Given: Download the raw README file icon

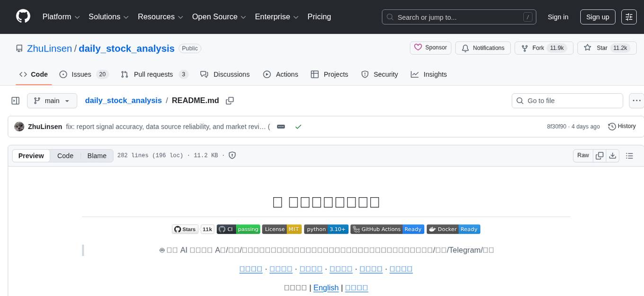Looking at the screenshot, I should (x=613, y=155).
